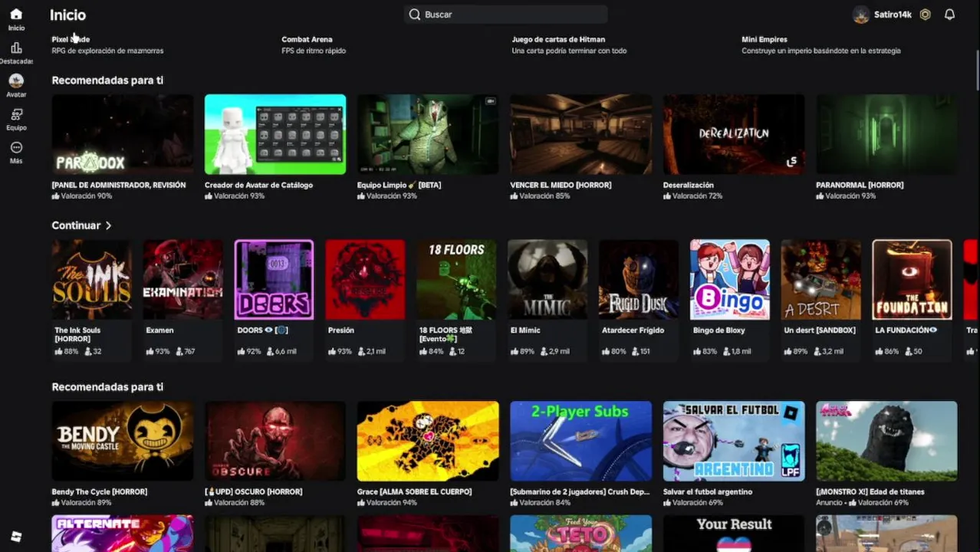This screenshot has height=552, width=980.
Task: Open Combat Arena game title
Action: pos(307,39)
